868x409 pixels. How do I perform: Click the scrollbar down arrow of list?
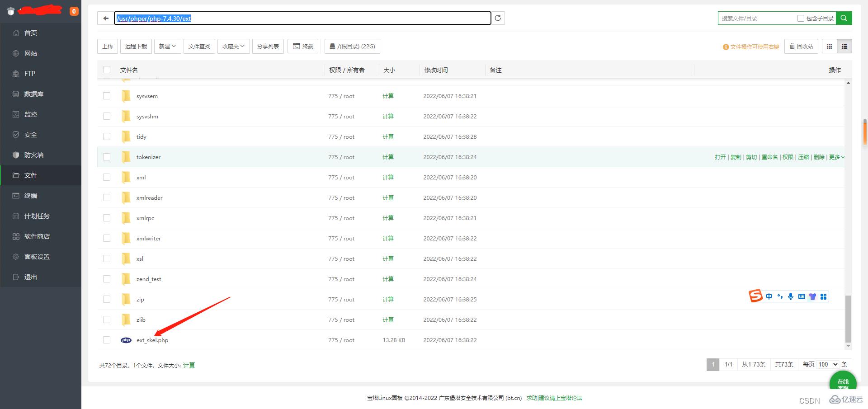click(x=848, y=346)
